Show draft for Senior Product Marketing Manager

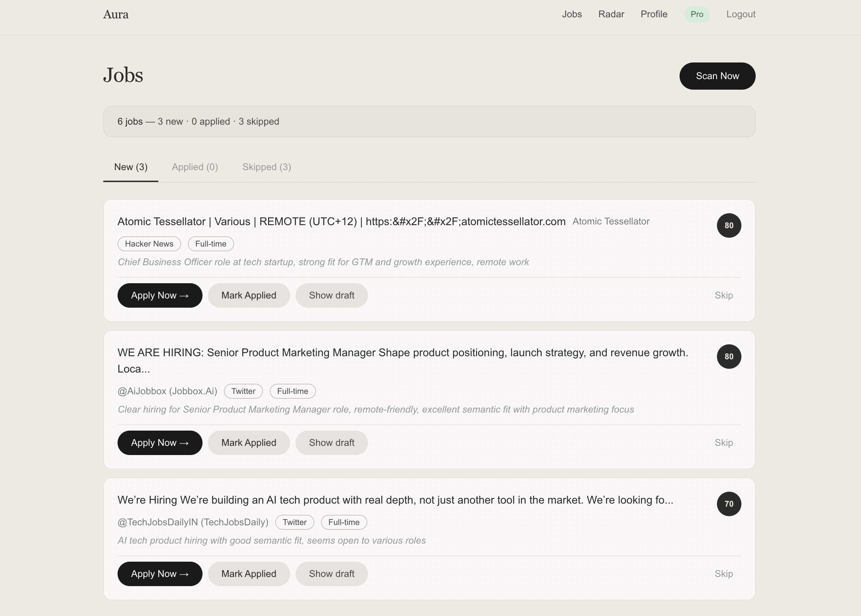(331, 443)
